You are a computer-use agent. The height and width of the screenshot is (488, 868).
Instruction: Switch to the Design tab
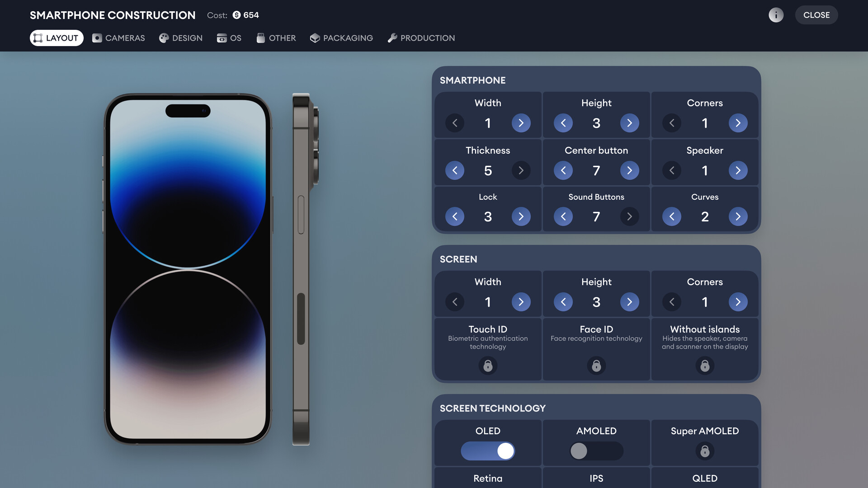(x=181, y=38)
